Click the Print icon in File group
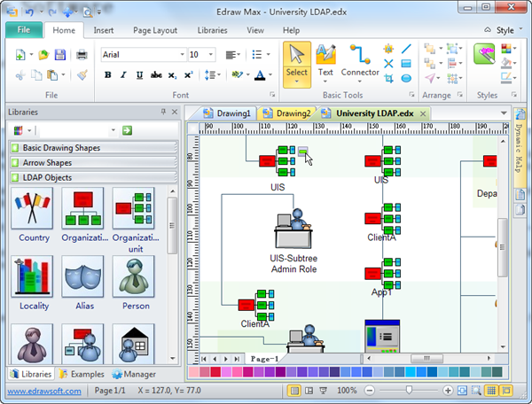 82,55
